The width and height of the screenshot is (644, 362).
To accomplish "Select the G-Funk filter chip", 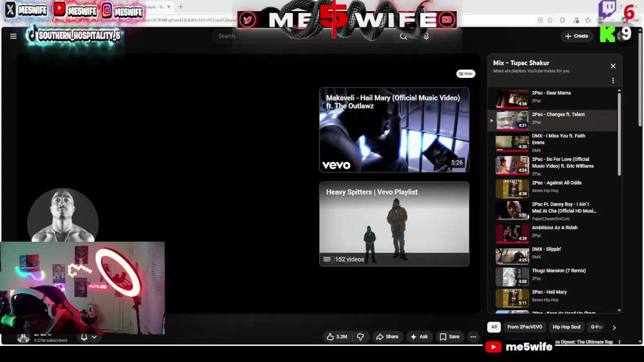I will [597, 327].
